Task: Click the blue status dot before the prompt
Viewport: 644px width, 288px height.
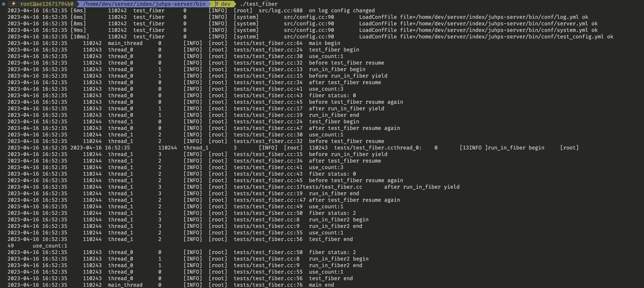Action: pyautogui.click(x=4, y=4)
